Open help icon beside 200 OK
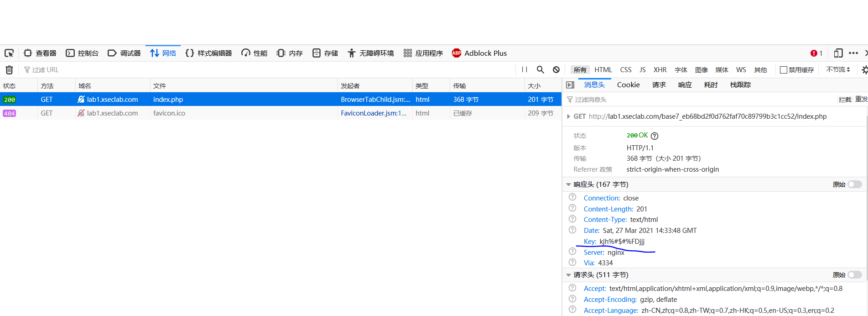This screenshot has width=868, height=316. pyautogui.click(x=655, y=136)
